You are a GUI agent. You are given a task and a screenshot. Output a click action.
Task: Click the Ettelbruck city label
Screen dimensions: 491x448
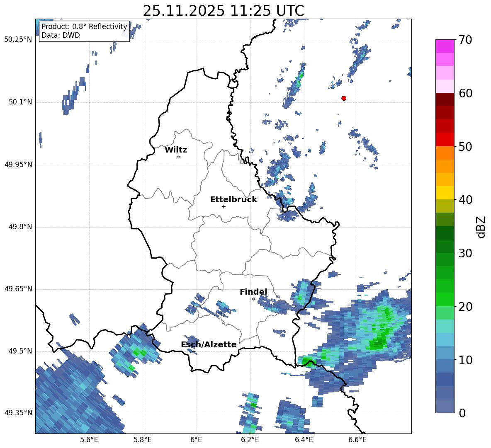233,200
